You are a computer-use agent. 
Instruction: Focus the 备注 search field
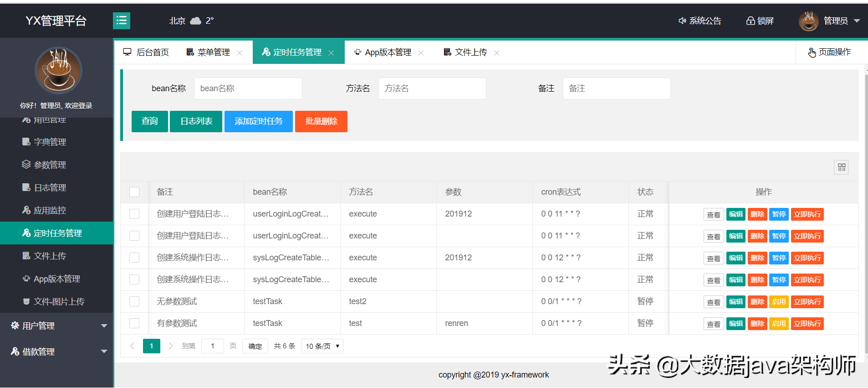(x=617, y=88)
